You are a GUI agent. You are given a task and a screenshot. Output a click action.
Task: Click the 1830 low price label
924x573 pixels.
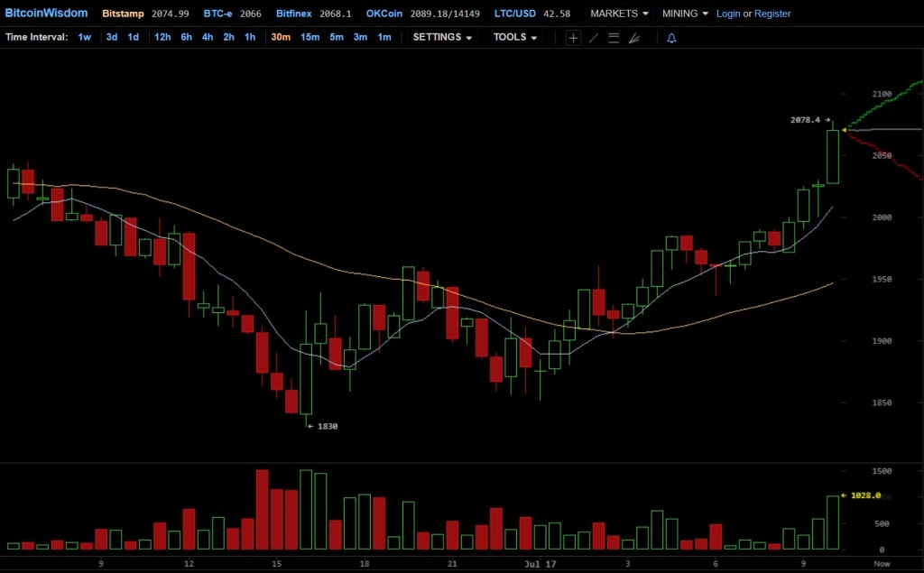pyautogui.click(x=323, y=426)
